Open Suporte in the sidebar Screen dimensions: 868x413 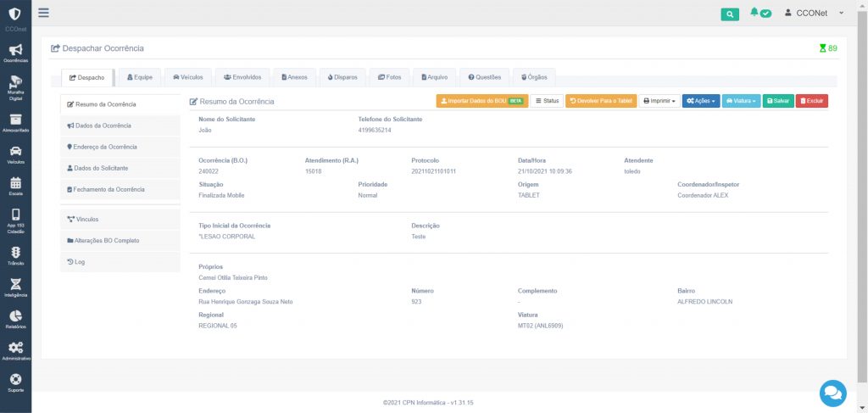coord(15,382)
